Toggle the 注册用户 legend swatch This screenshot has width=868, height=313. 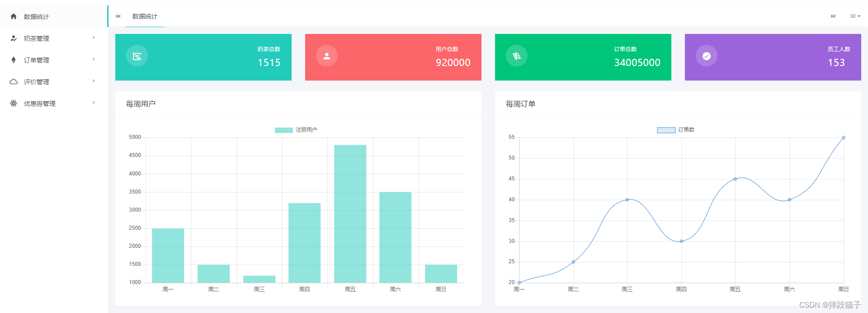[x=284, y=130]
